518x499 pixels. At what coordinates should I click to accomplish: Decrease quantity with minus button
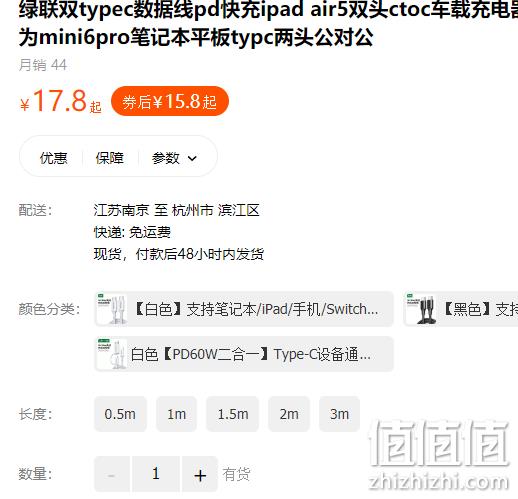tap(112, 474)
